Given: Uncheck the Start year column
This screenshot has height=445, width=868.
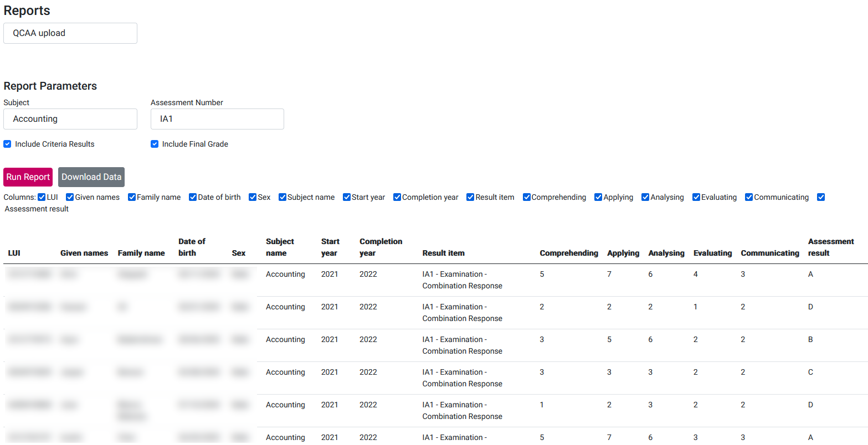Looking at the screenshot, I should pyautogui.click(x=347, y=196).
